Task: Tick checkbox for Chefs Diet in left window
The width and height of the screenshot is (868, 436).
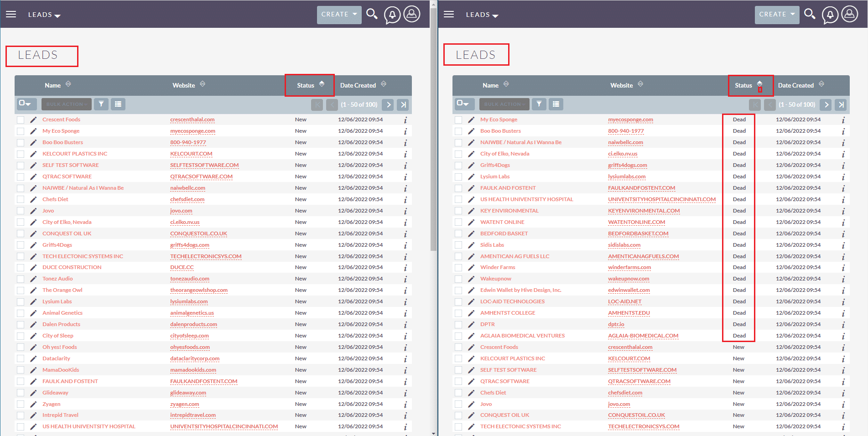Action: click(21, 200)
